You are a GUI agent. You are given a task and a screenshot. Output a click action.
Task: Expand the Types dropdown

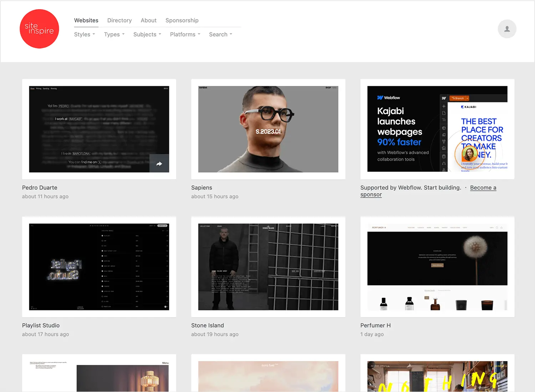[x=114, y=35]
